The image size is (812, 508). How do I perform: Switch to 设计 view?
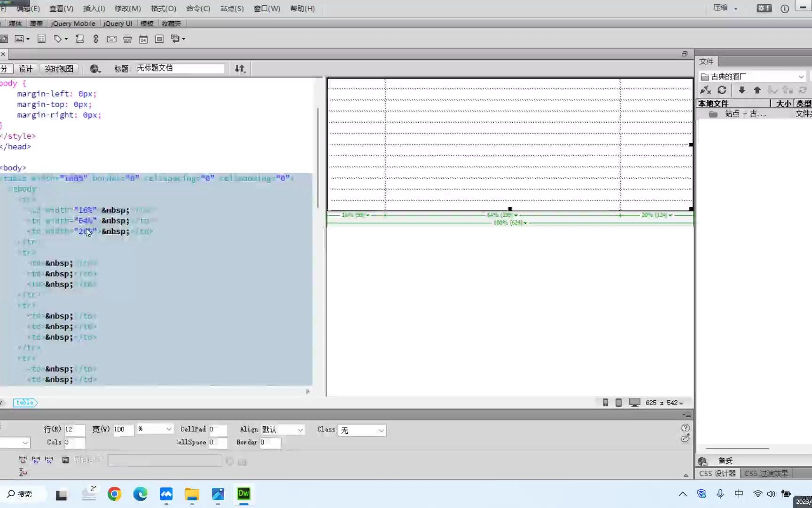pyautogui.click(x=25, y=69)
